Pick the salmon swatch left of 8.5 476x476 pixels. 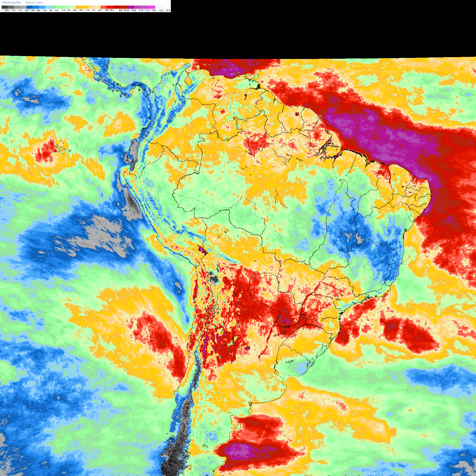coord(103,7)
